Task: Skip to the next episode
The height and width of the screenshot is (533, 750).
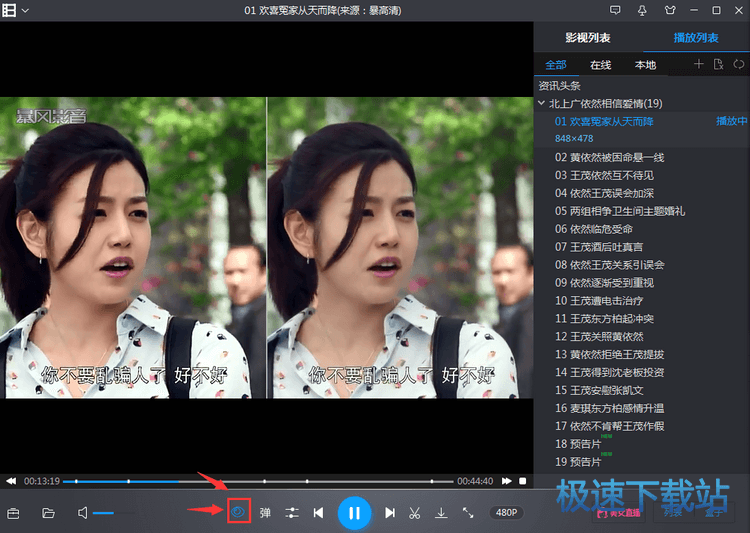Action: click(390, 513)
